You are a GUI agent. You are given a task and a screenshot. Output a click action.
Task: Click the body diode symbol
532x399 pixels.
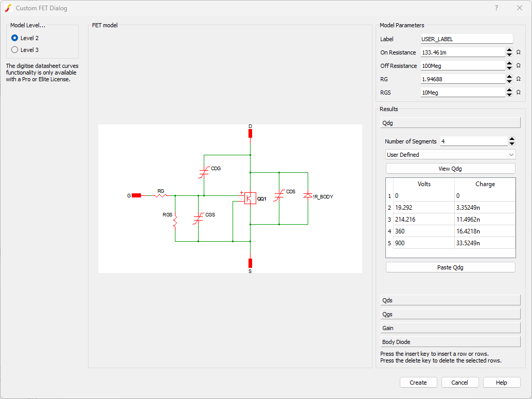click(x=308, y=195)
